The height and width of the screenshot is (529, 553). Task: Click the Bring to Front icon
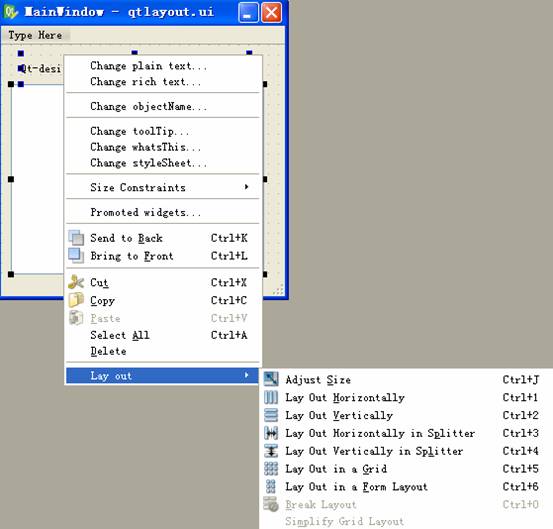click(x=76, y=255)
